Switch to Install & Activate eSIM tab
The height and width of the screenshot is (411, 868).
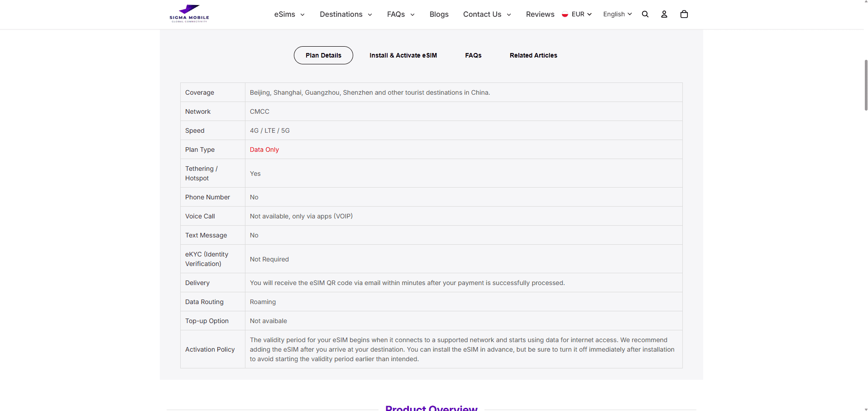click(403, 55)
